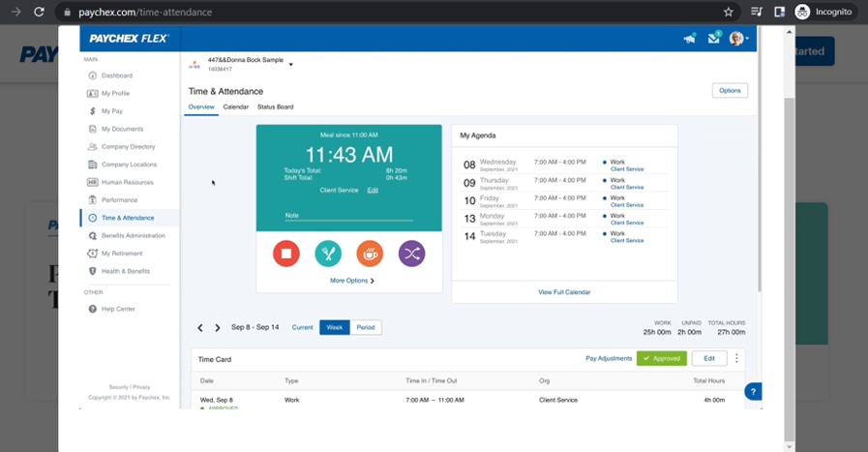868x452 pixels.
Task: Expand the company selector dropdown arrow
Action: coord(291,65)
